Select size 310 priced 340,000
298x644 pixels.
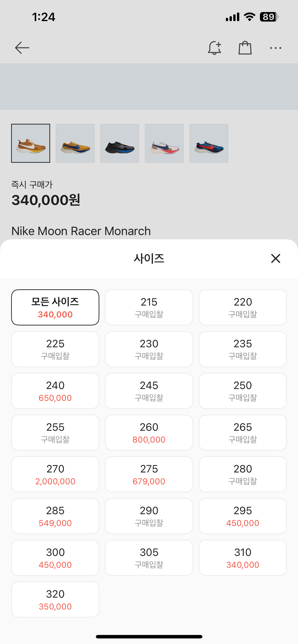[x=243, y=558]
